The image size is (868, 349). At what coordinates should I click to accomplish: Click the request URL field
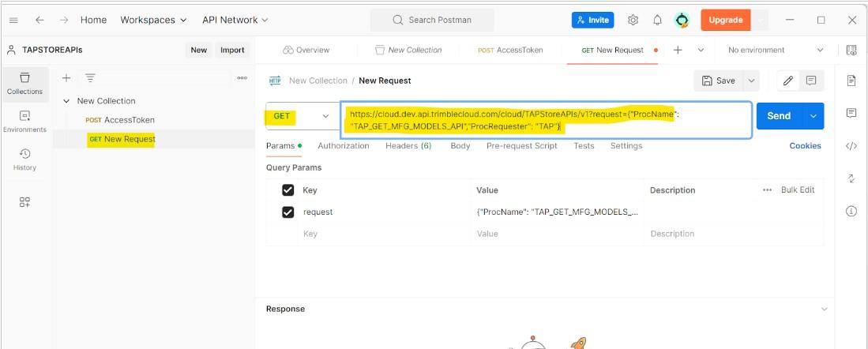coord(546,120)
